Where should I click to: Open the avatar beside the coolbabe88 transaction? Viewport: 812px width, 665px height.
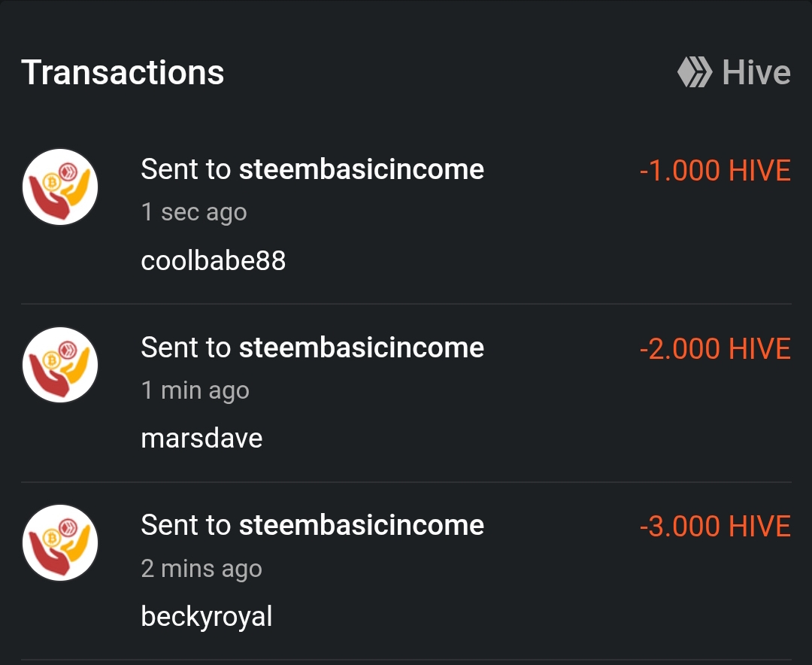[x=60, y=187]
